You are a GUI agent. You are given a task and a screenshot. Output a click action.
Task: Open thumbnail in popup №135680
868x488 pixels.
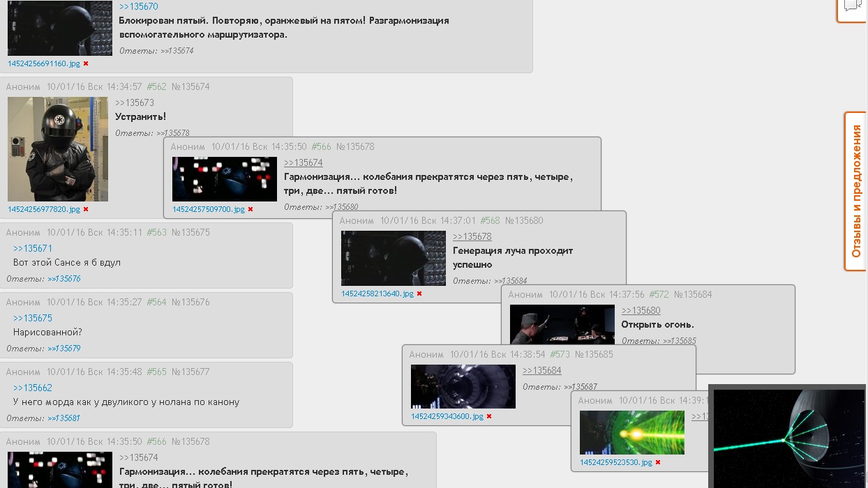point(394,259)
